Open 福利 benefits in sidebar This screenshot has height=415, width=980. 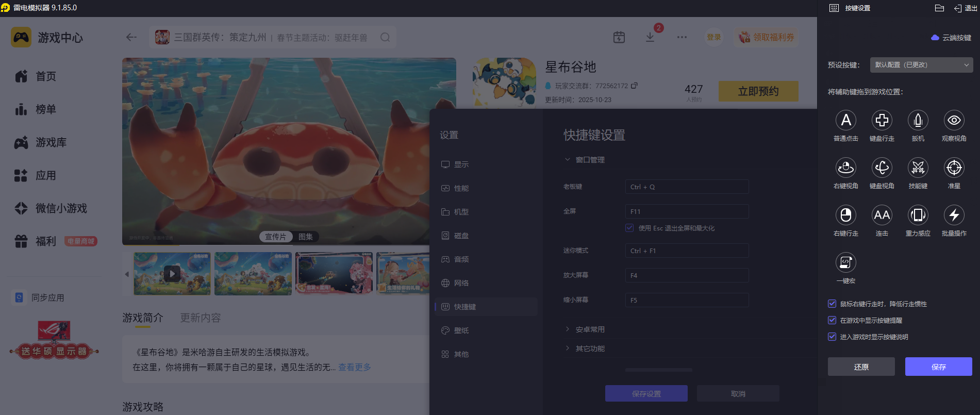point(36,241)
